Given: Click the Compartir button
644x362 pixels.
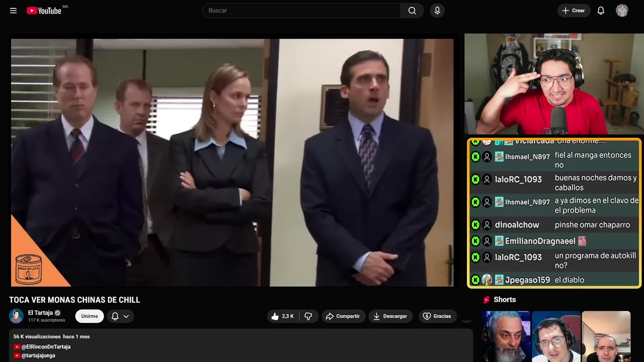Looking at the screenshot, I should (x=343, y=316).
